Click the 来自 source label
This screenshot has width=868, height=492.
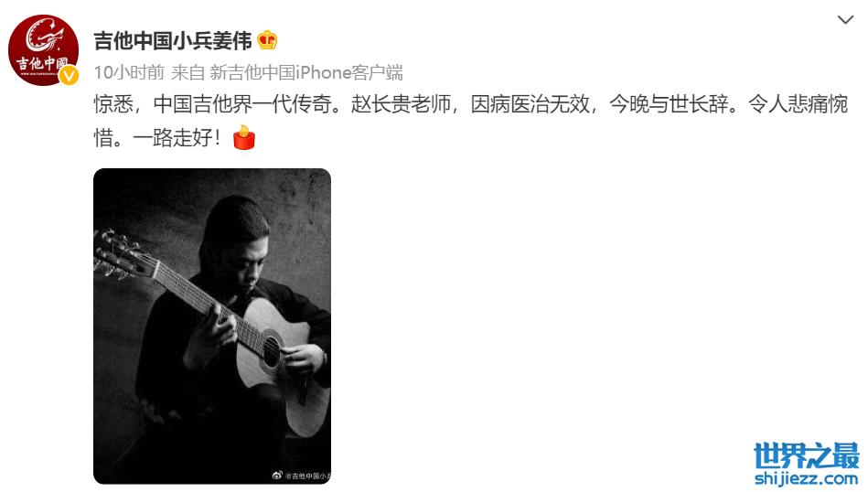[x=188, y=72]
